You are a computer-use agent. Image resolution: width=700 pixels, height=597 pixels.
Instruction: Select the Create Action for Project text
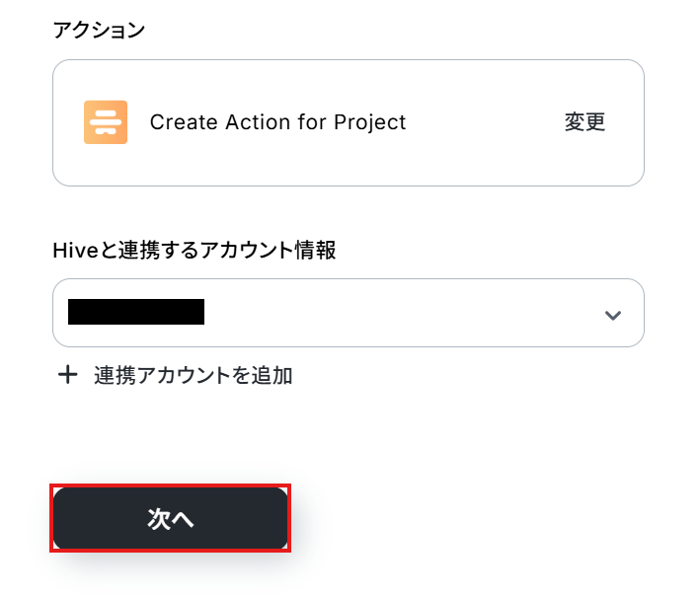pos(277,122)
